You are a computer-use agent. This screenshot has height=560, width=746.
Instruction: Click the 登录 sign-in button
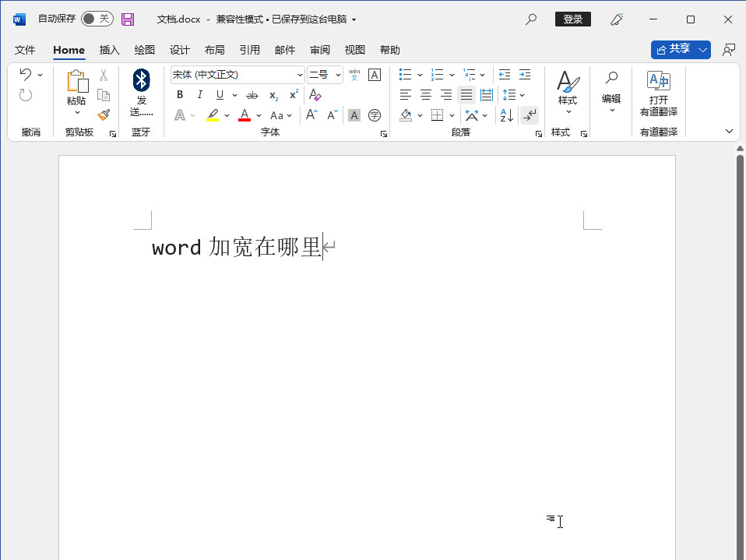573,19
